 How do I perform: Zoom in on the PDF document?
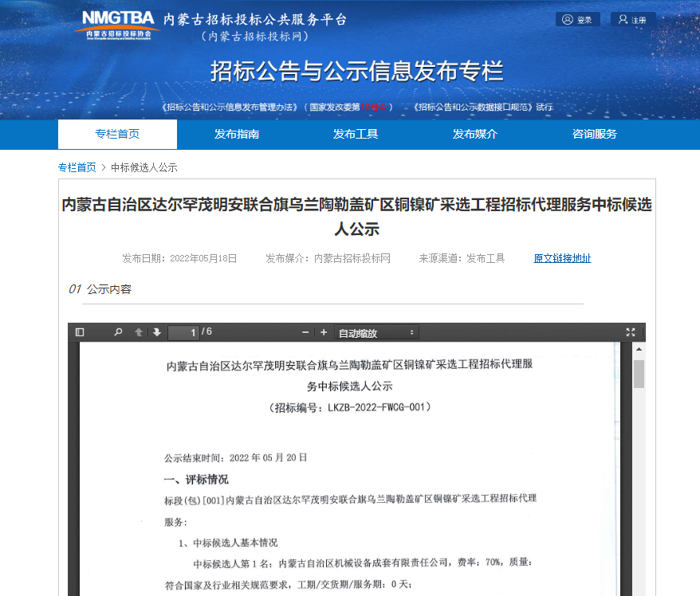pyautogui.click(x=324, y=331)
